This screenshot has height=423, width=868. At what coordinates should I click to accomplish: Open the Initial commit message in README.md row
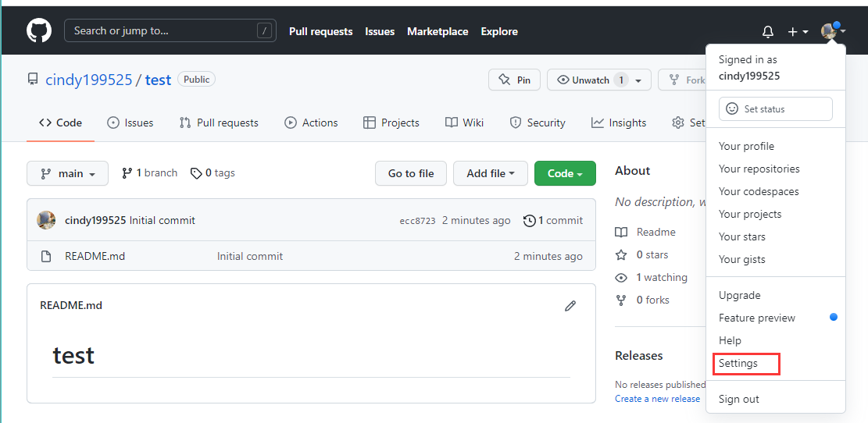coord(250,256)
